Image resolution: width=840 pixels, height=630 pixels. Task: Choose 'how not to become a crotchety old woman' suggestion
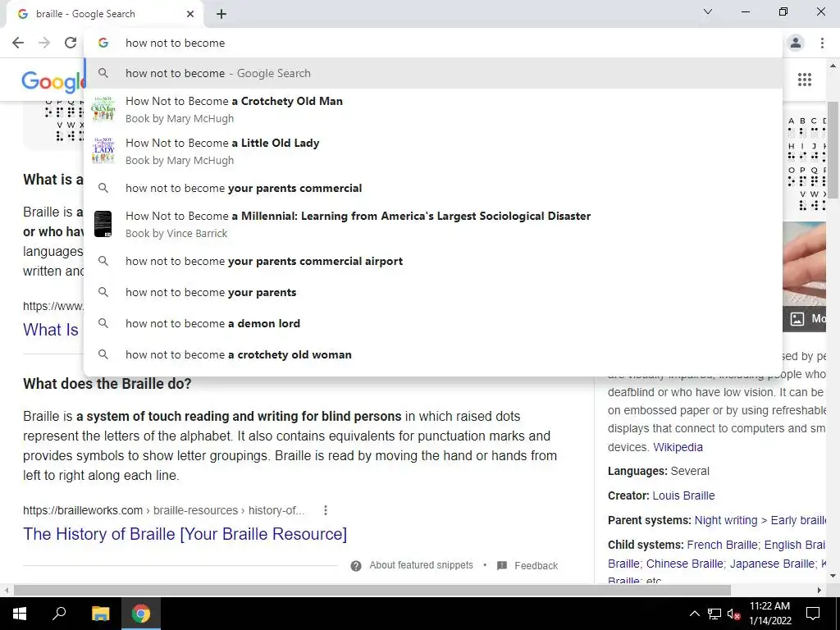pyautogui.click(x=433, y=354)
